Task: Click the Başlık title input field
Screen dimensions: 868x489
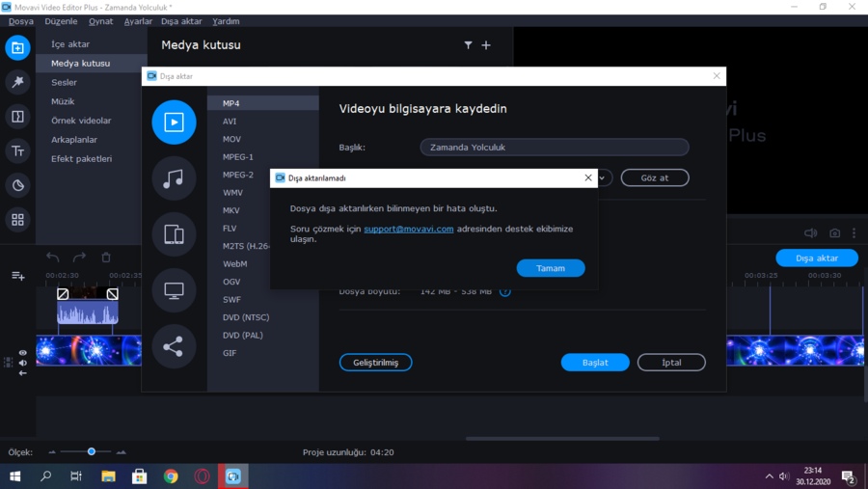Action: (555, 148)
